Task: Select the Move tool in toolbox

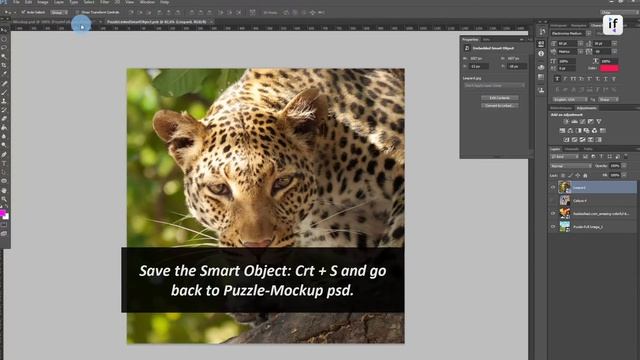Action: tap(4, 31)
